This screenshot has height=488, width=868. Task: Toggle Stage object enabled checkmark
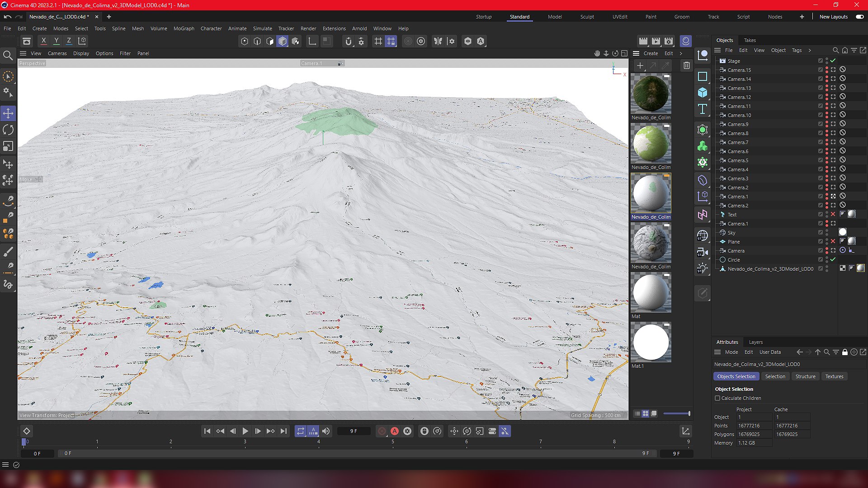(x=833, y=61)
